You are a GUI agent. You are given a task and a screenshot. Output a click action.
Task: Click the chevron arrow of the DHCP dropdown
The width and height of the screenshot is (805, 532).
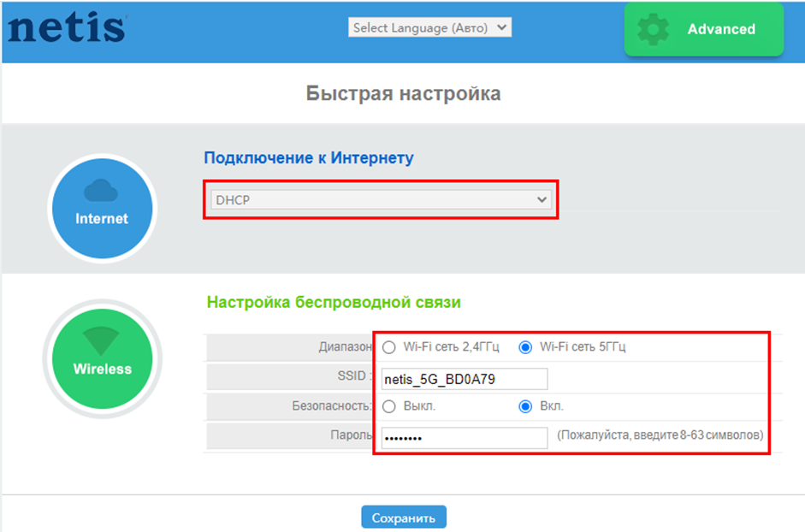tap(541, 199)
